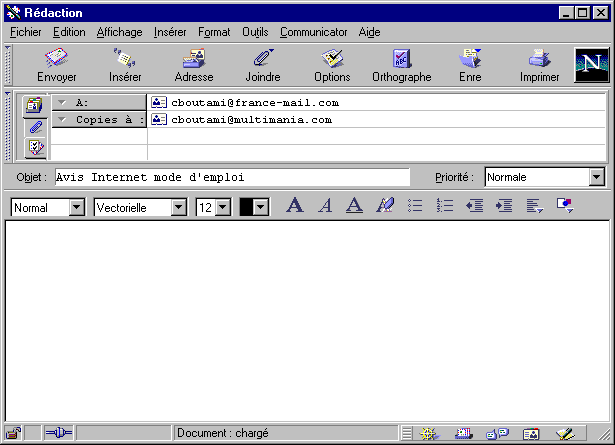
Task: Show the address list tab icon
Action: click(35, 105)
